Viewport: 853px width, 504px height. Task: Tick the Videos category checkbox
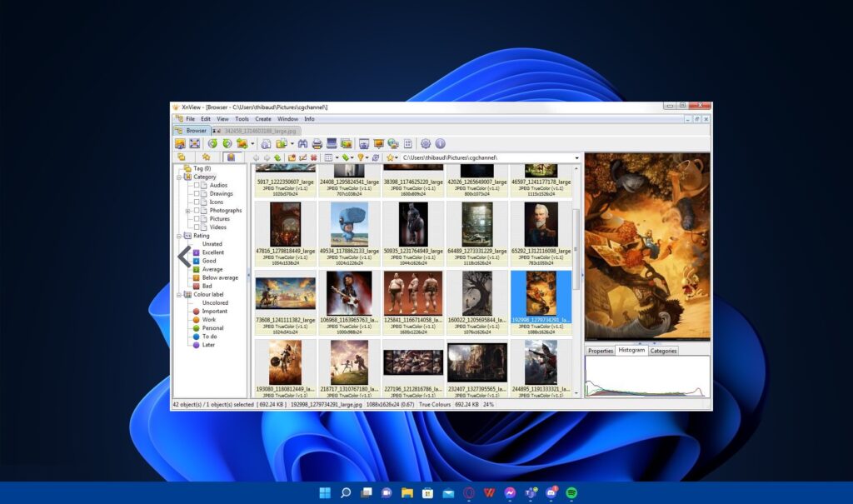tap(197, 227)
